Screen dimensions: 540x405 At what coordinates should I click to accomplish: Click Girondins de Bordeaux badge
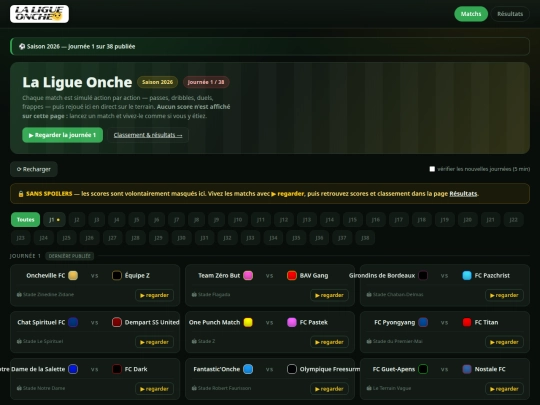[423, 276]
